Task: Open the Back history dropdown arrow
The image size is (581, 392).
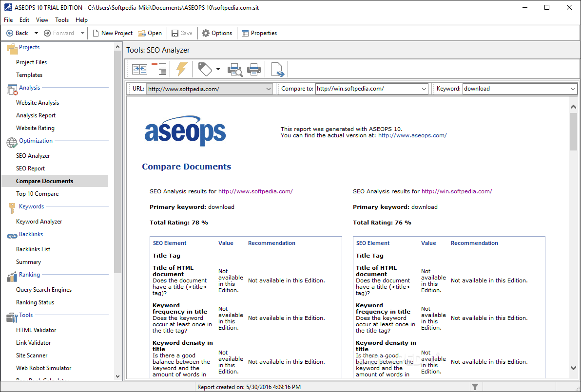Action: (36, 33)
